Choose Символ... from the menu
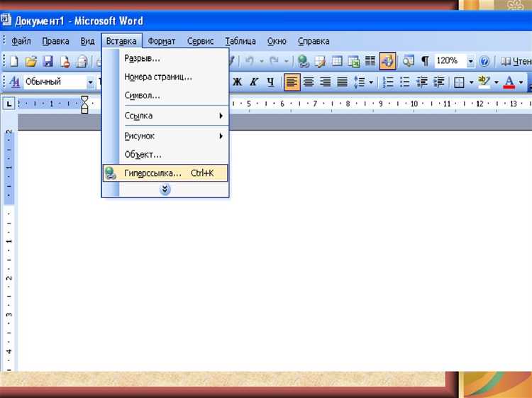Image resolution: width=532 pixels, height=398 pixels. [x=165, y=95]
